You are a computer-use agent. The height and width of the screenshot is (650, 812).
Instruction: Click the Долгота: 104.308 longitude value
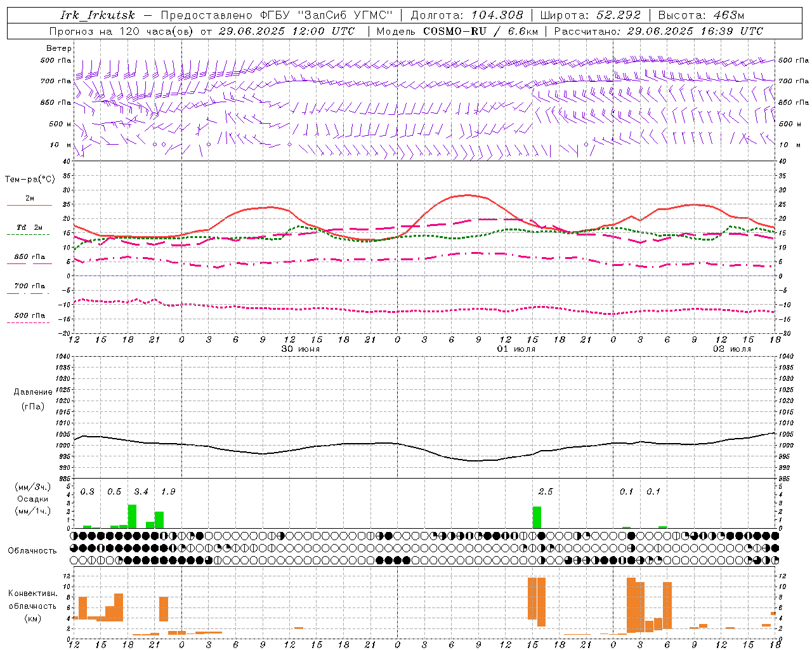(x=467, y=15)
